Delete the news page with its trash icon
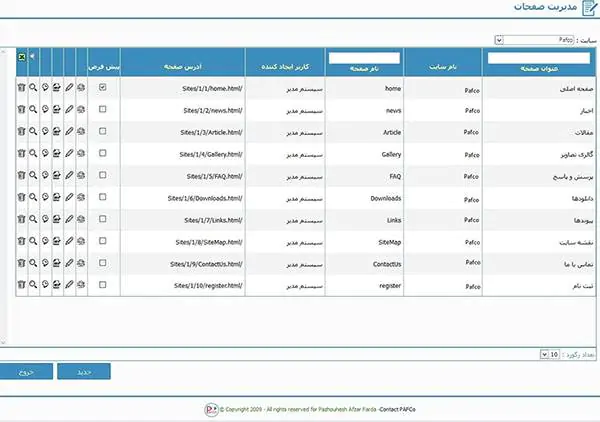Viewport: 600px width, 422px height. pyautogui.click(x=21, y=109)
